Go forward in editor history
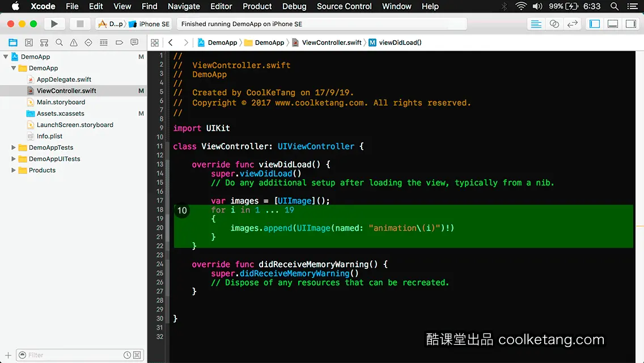The width and height of the screenshot is (644, 363). coord(186,43)
